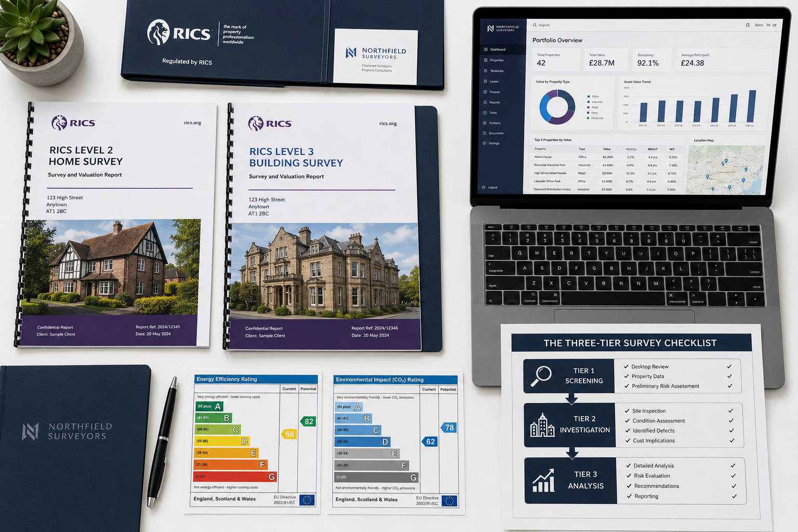The width and height of the screenshot is (798, 532).
Task: Expand the chevron beside Leases in the sidebar
Action: coord(521,82)
